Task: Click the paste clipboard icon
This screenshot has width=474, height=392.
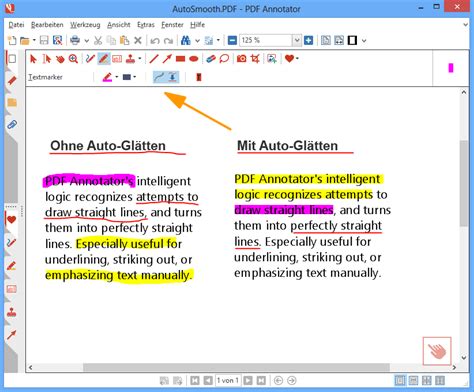Action: point(124,40)
